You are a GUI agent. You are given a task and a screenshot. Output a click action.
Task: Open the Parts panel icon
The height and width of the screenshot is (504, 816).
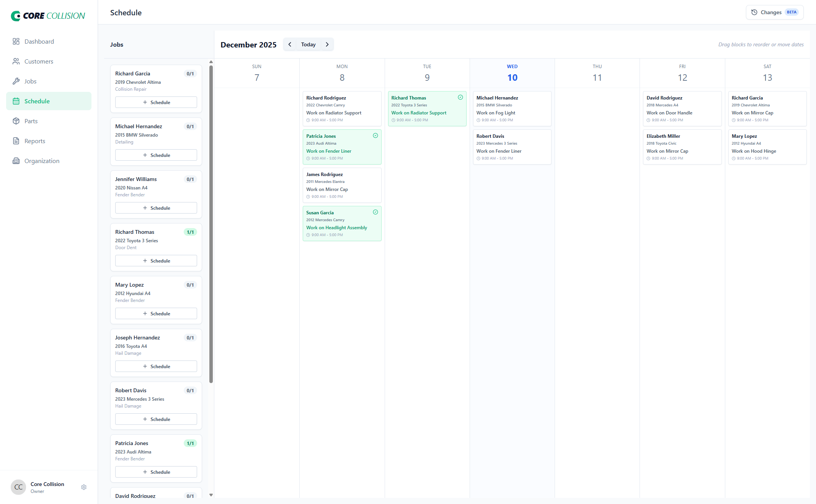[x=16, y=121]
